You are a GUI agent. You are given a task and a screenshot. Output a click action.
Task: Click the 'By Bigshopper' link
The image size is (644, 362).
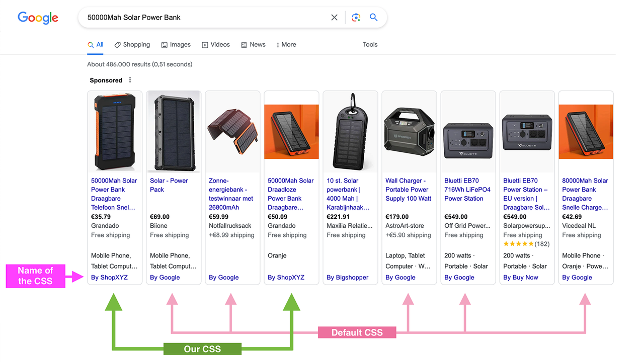(348, 278)
